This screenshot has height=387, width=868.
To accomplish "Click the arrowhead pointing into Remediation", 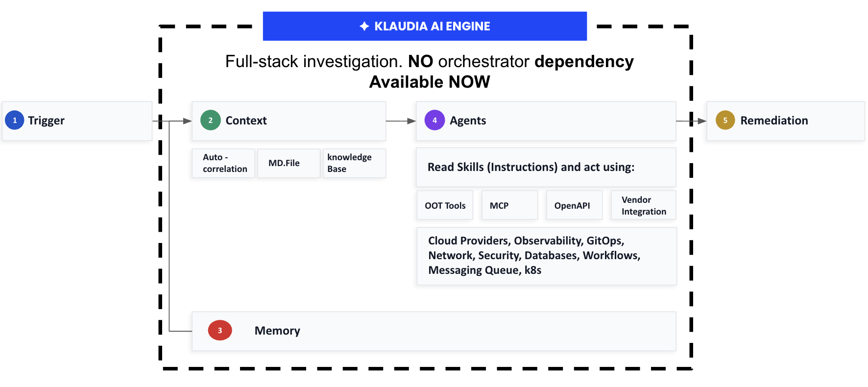I will click(x=702, y=121).
